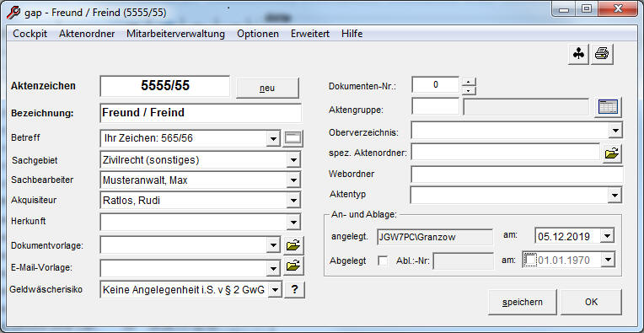The image size is (644, 333).
Task: Toggle the Abgelegt checkbox
Action: tap(383, 260)
